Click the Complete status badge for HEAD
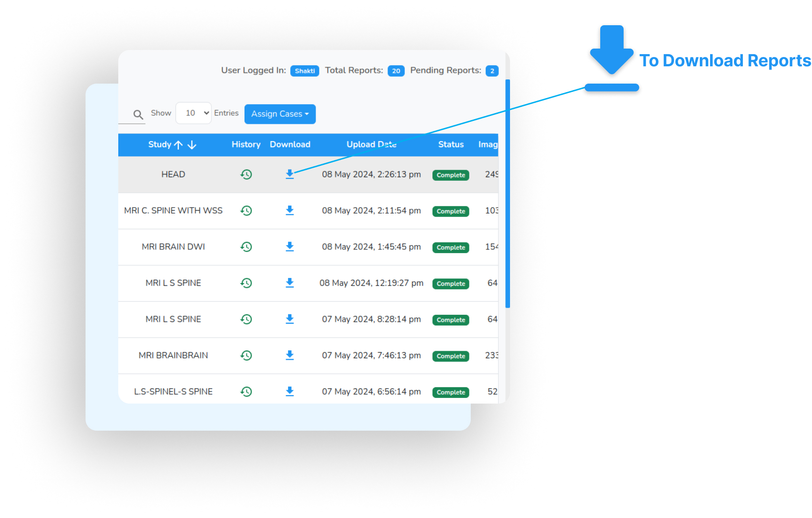812x518 pixels. pos(450,175)
